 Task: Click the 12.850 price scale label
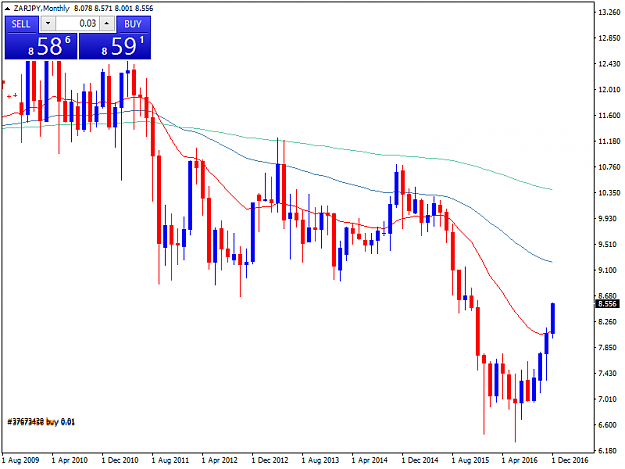coord(609,38)
